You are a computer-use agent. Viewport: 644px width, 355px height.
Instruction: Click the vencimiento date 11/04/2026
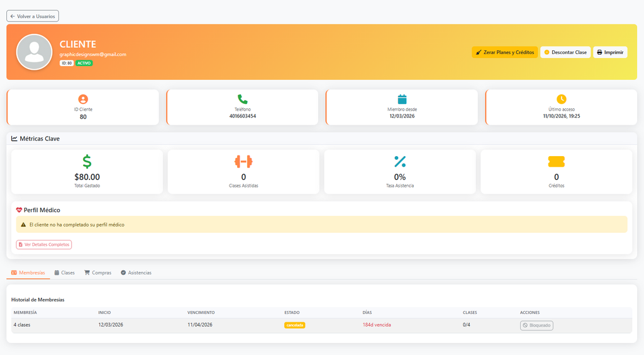tap(200, 325)
